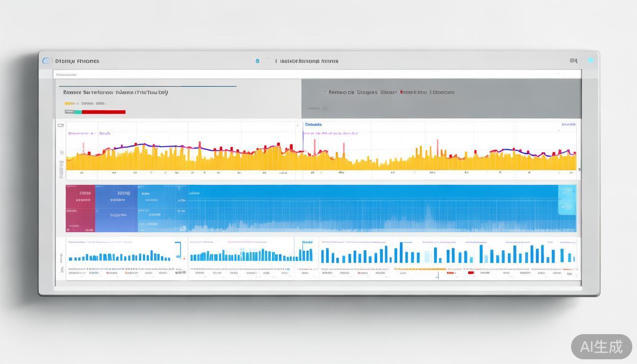Click the small blue icon in title bar center
Viewport: 637px width, 364px height.
[x=257, y=61]
